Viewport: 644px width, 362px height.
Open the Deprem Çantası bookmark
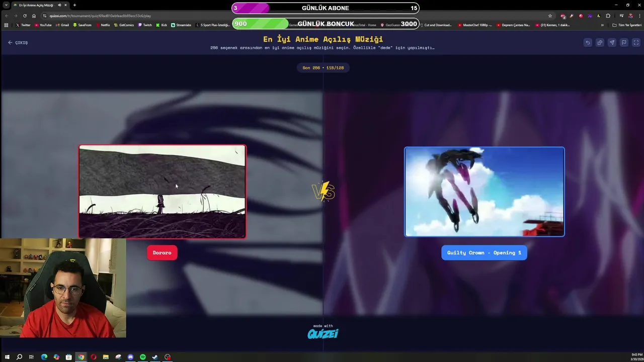(513, 25)
